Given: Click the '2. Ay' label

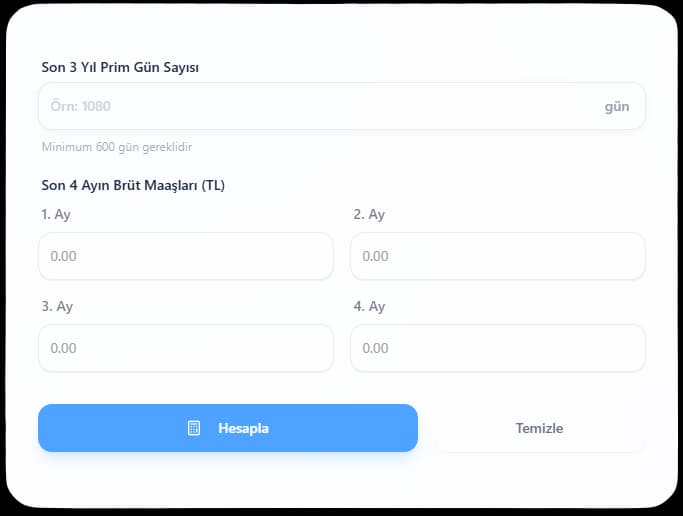Looking at the screenshot, I should (369, 214).
